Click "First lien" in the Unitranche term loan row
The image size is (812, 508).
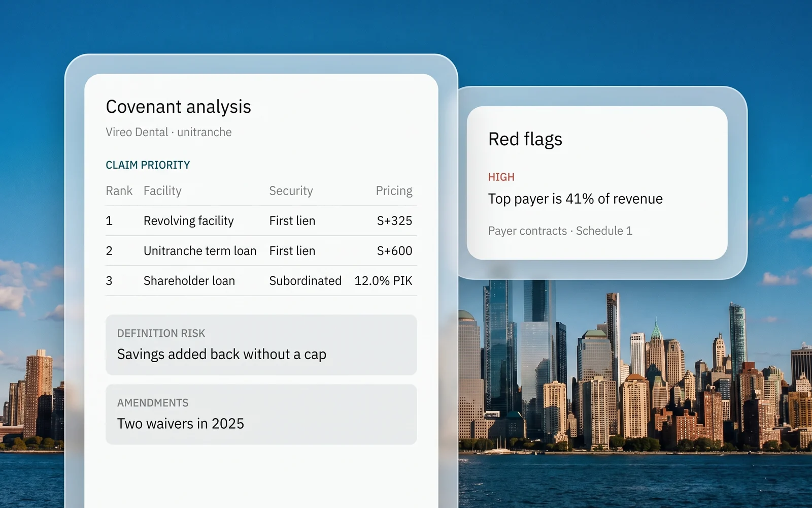292,251
